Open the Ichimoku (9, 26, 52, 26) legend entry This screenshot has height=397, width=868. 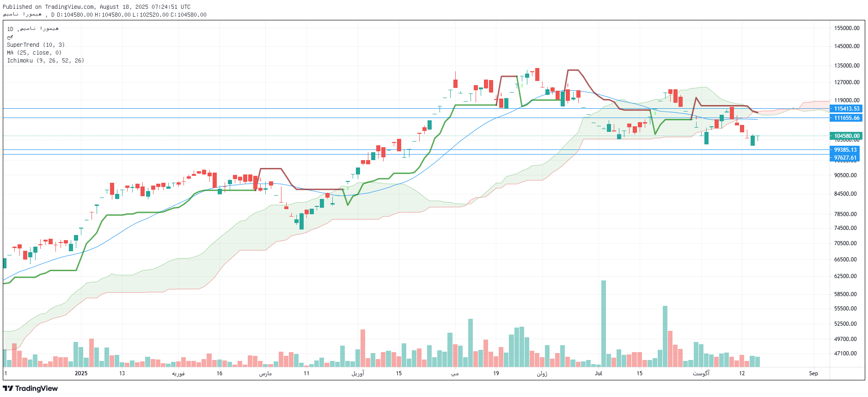click(x=45, y=61)
